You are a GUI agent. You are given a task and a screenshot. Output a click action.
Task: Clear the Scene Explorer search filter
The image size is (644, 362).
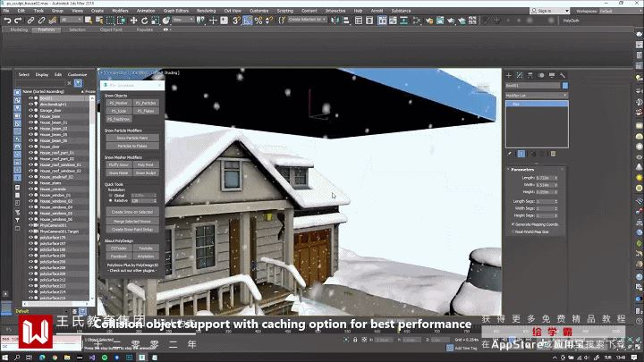pos(69,83)
